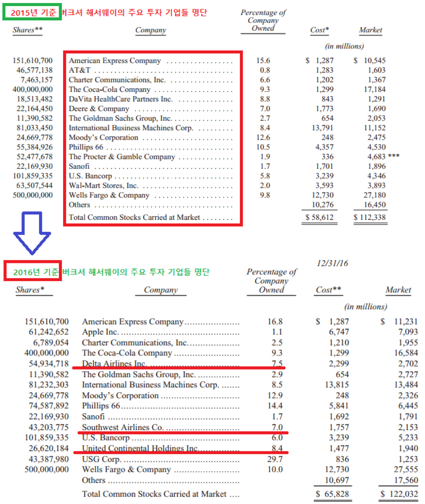Select 'United Continental Holdings Inc.' entry
This screenshot has height=504, width=425.
click(140, 448)
